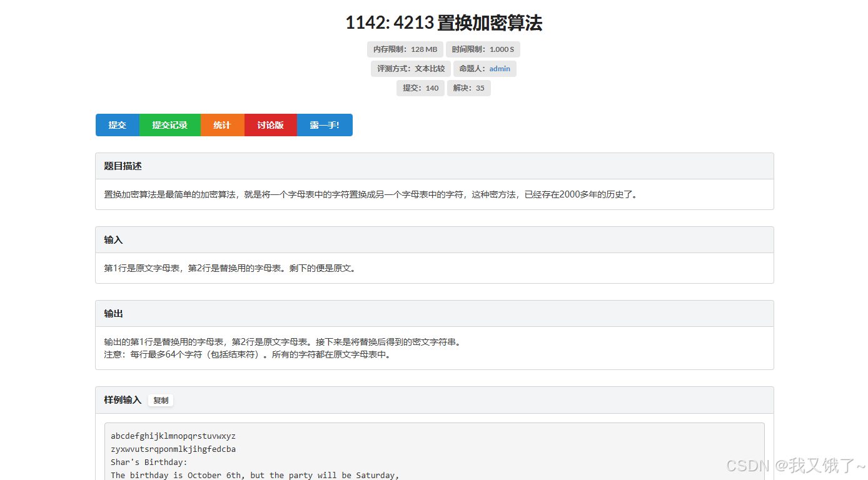Click the note line beginning 注意: 每行最多64个字符
Image resolution: width=868 pixels, height=480 pixels.
click(247, 354)
